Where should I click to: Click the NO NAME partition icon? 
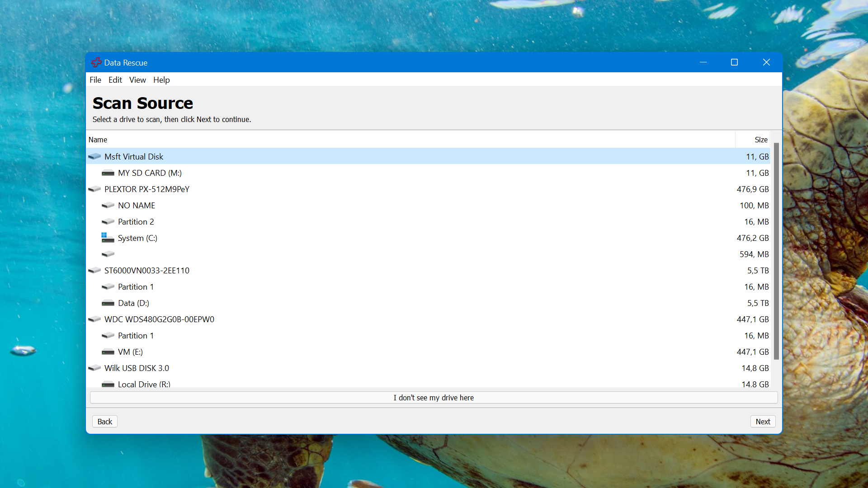[x=108, y=205]
